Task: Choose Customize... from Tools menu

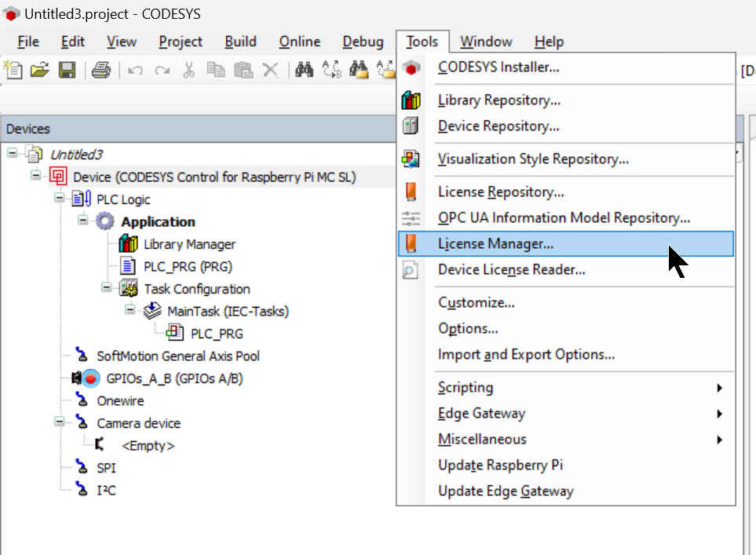Action: (566, 303)
